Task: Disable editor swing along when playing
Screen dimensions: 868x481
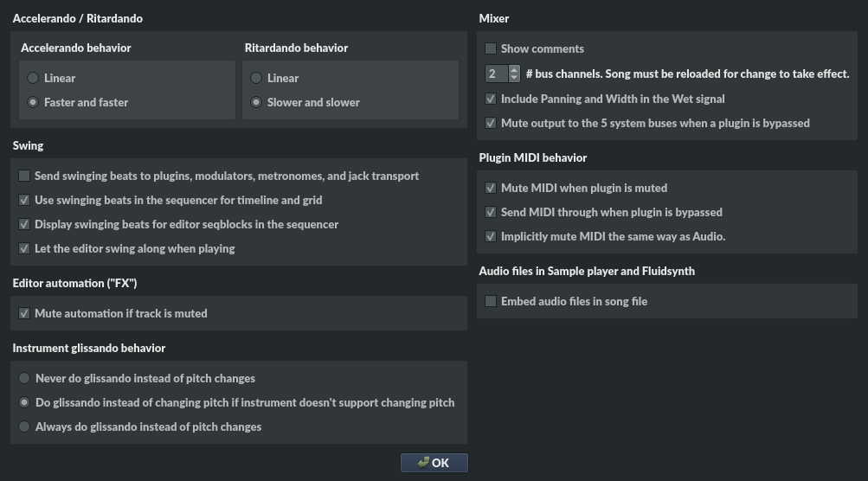Action: (x=24, y=248)
